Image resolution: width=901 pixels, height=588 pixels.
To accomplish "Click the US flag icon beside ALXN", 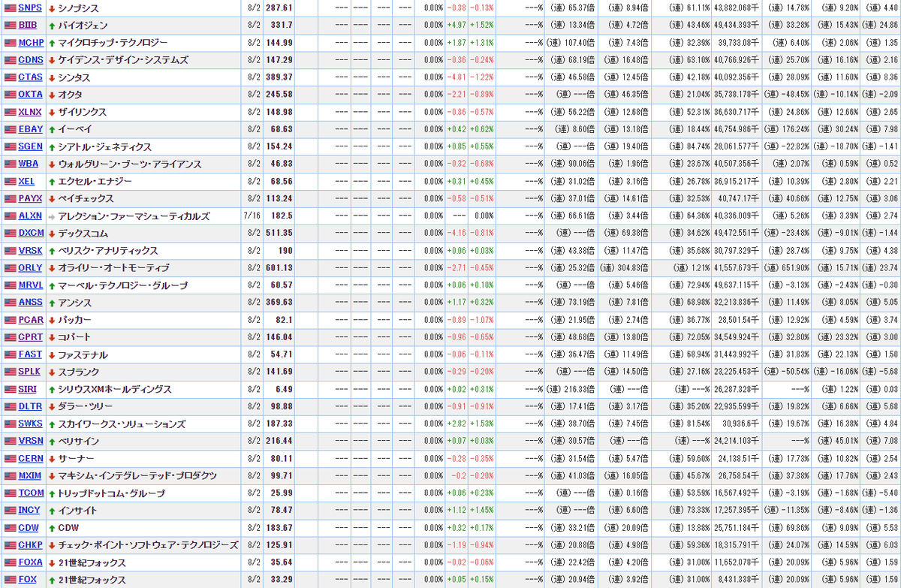I will (10, 216).
